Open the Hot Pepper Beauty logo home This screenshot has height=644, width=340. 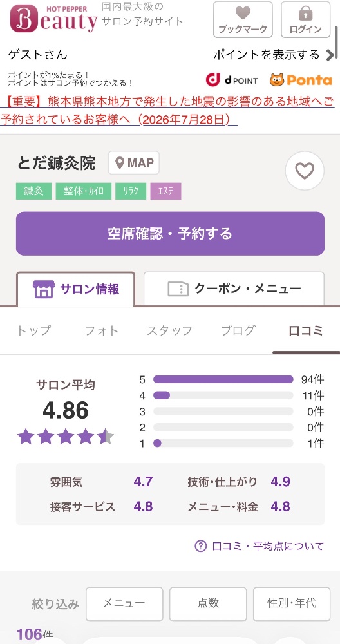(x=53, y=19)
